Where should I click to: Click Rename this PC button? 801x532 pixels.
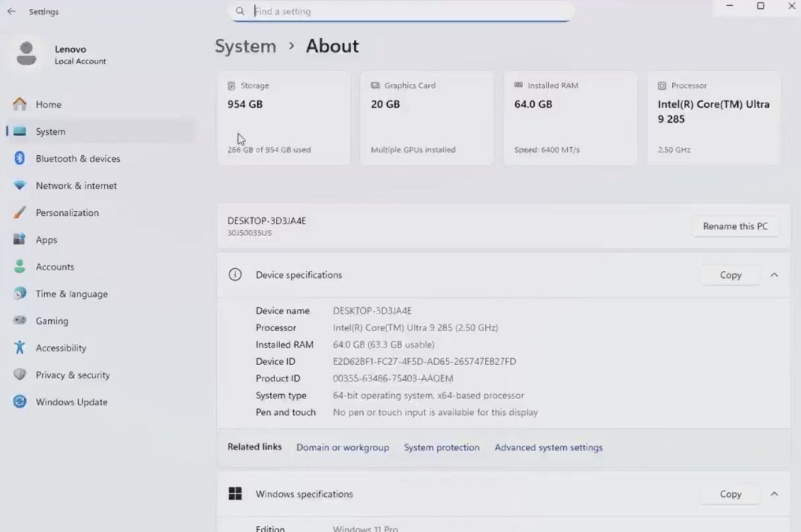[735, 226]
